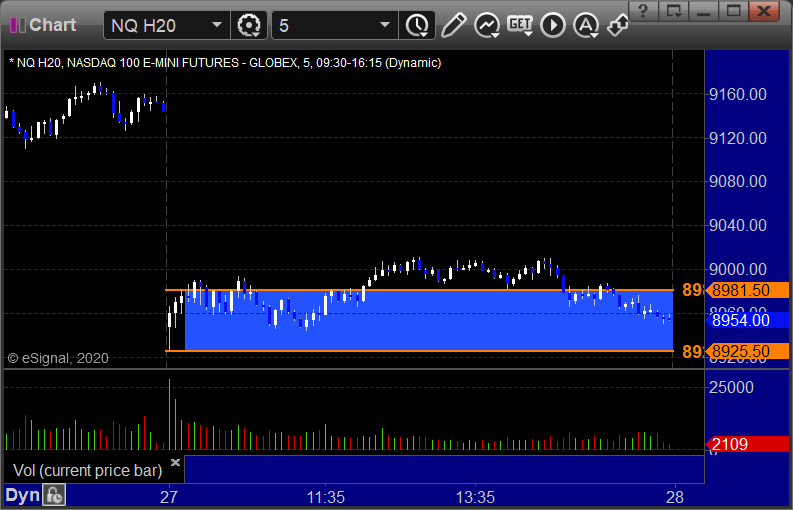Click the 2109 volume value label
Image resolution: width=793 pixels, height=510 pixels.
pos(748,444)
